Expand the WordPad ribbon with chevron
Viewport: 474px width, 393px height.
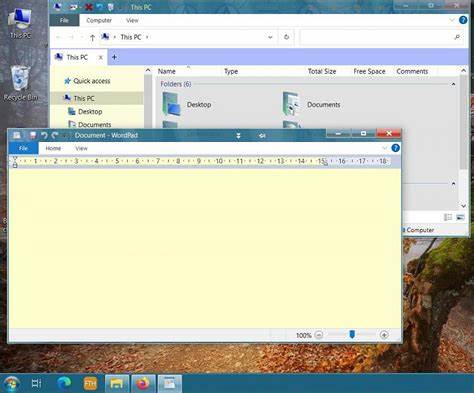[x=384, y=148]
